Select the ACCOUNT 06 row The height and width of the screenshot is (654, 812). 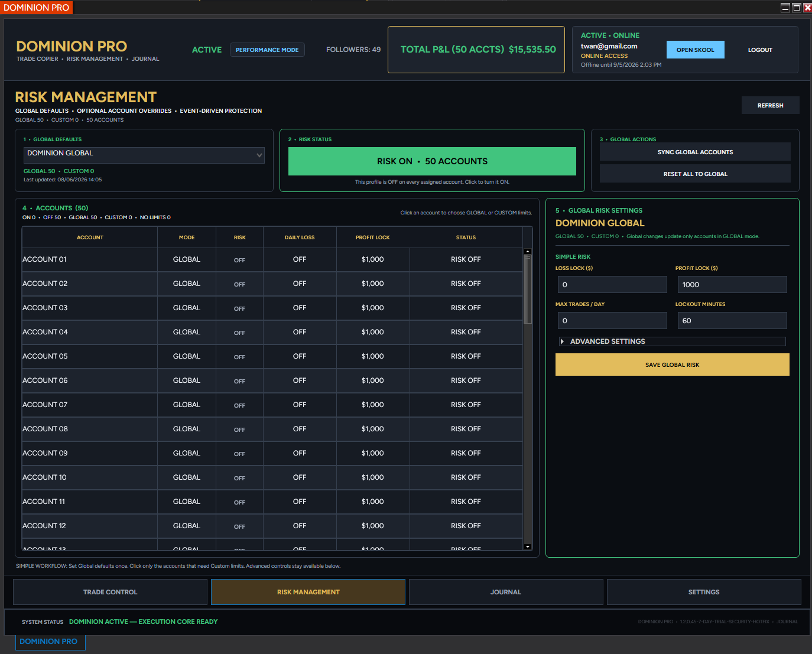point(272,380)
